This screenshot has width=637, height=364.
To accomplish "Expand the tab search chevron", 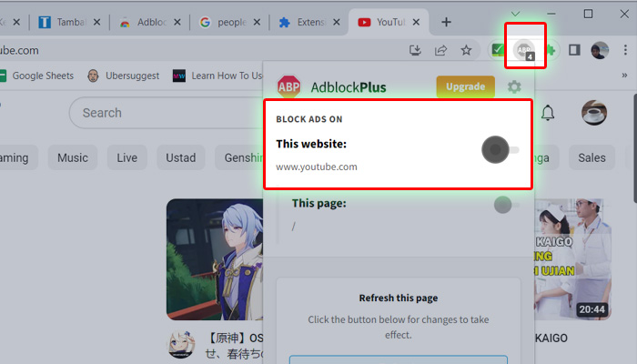I will [x=515, y=14].
